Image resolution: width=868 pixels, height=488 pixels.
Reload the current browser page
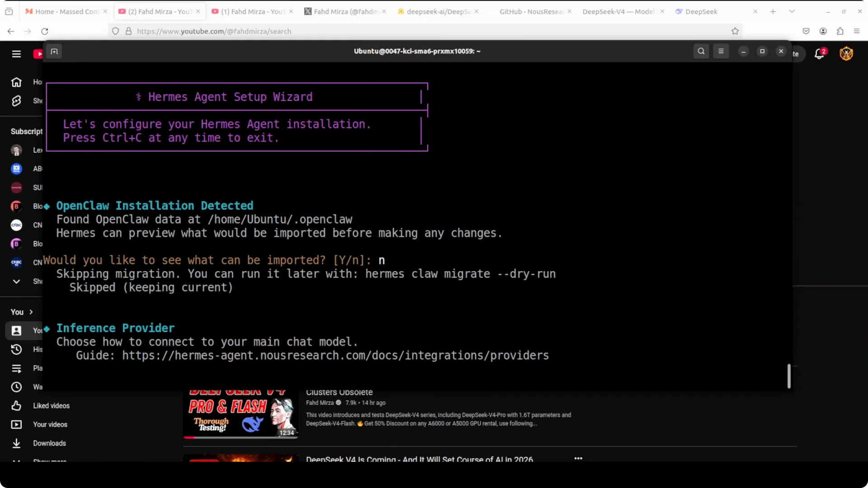pos(44,31)
